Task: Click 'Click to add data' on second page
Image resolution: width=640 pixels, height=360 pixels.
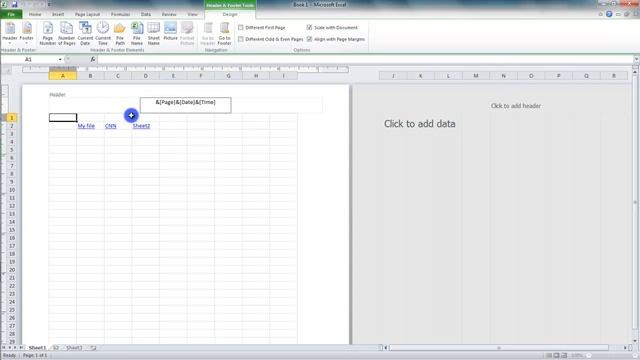Action: tap(420, 124)
